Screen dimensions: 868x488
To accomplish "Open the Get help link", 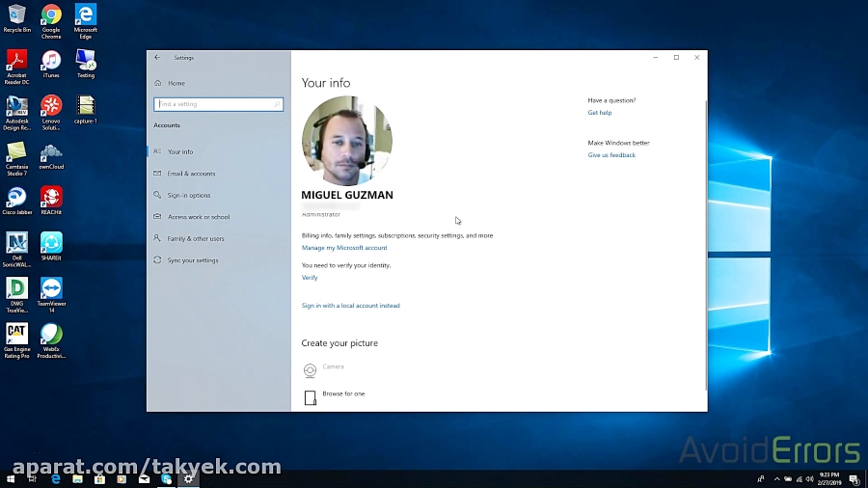I will 600,112.
